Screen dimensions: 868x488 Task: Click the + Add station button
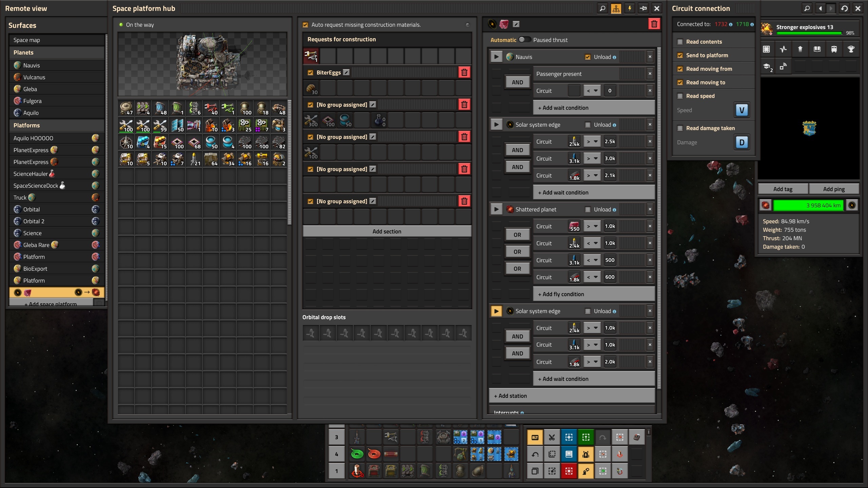[x=572, y=396]
